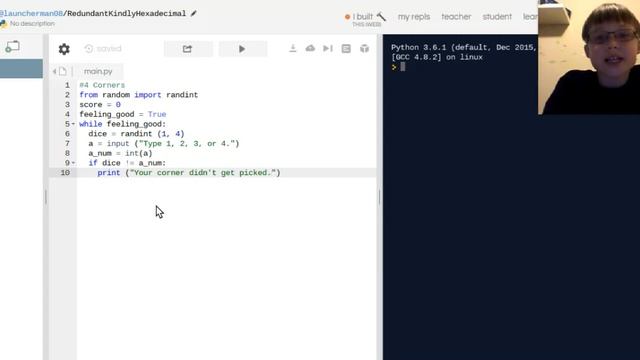Viewport: 640px width, 360px height.
Task: Run the program with the play button
Action: [242, 49]
